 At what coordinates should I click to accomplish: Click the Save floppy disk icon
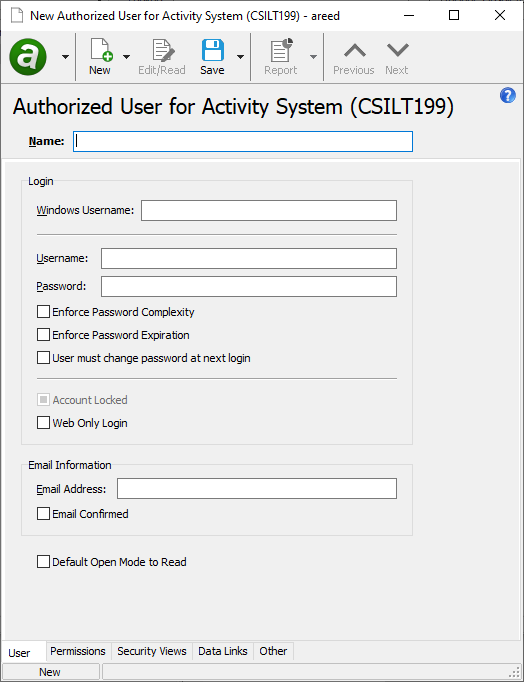click(x=213, y=50)
